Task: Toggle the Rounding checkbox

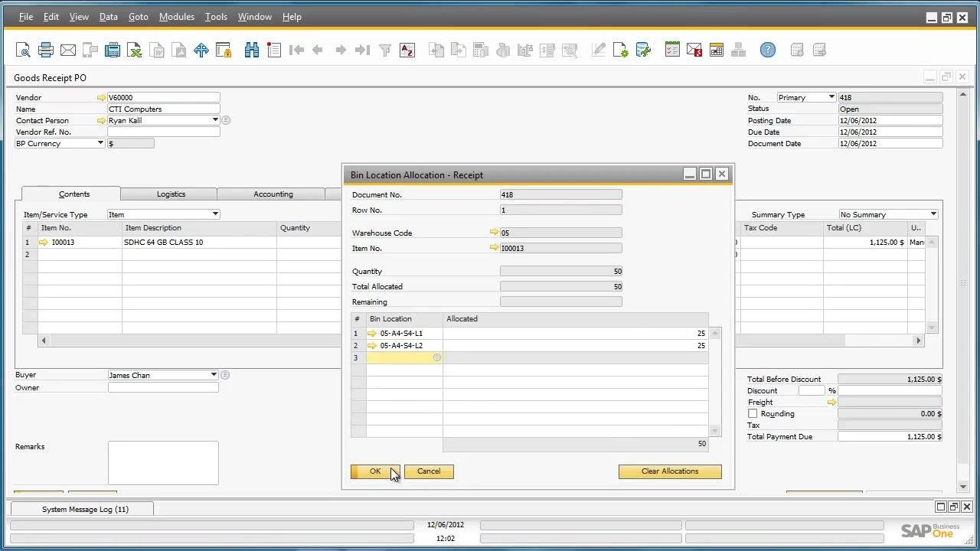Action: coord(753,414)
